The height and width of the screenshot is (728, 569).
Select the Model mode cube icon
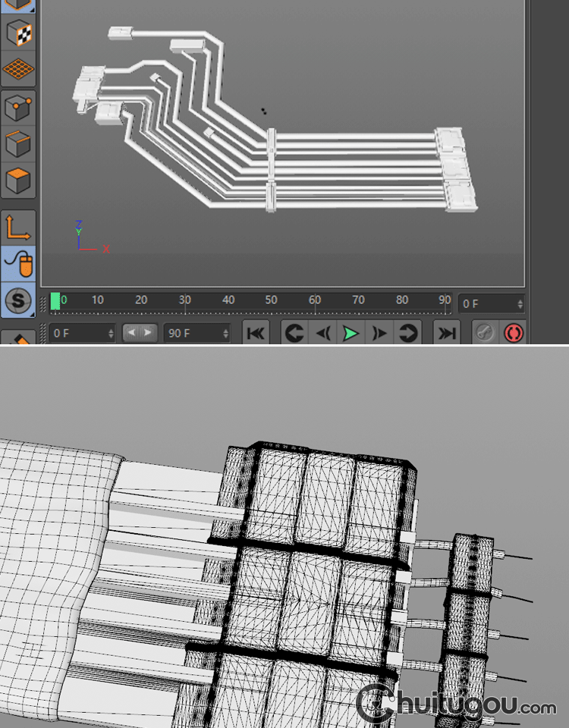18,5
